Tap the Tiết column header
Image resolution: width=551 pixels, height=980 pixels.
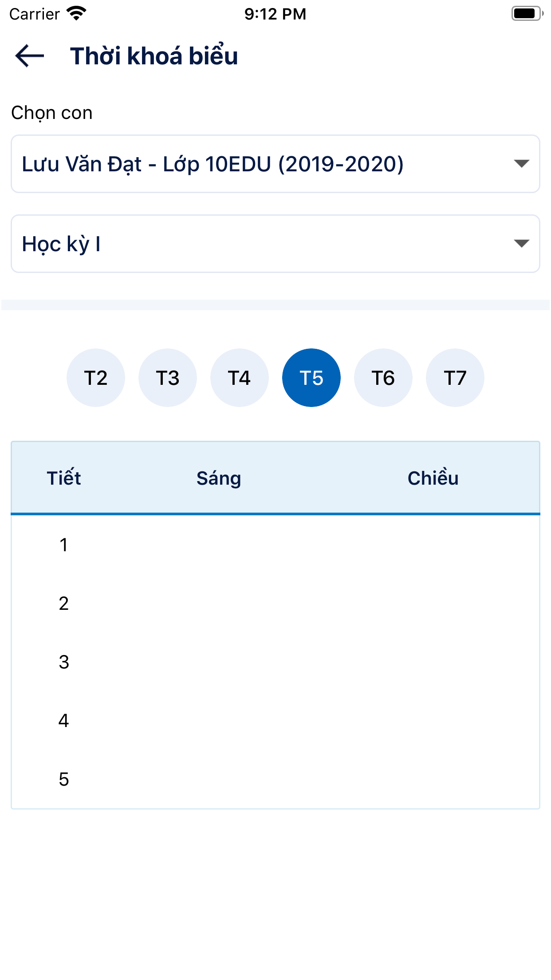pyautogui.click(x=64, y=478)
